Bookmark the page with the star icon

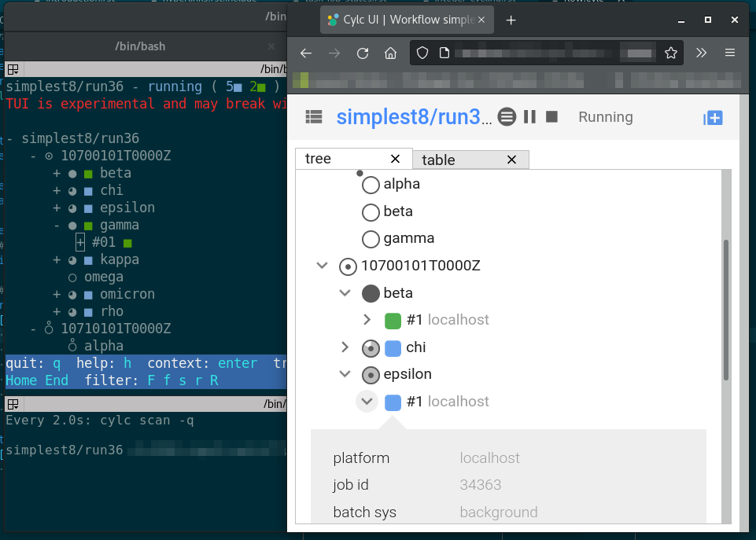click(671, 53)
